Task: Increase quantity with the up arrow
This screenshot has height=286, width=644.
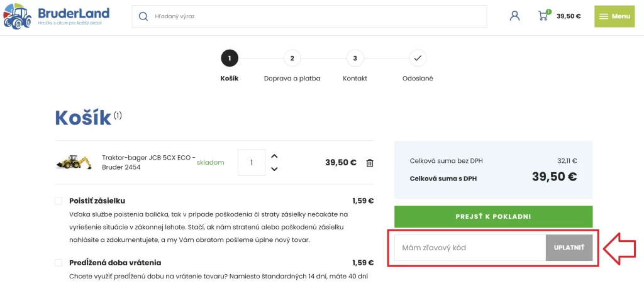Action: (275, 156)
